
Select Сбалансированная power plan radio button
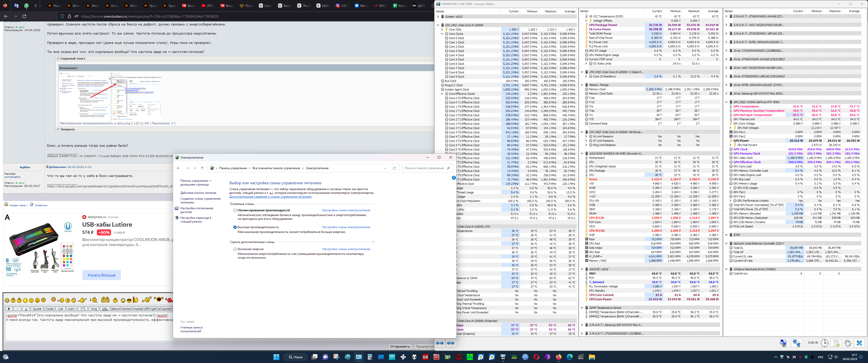[x=235, y=210]
